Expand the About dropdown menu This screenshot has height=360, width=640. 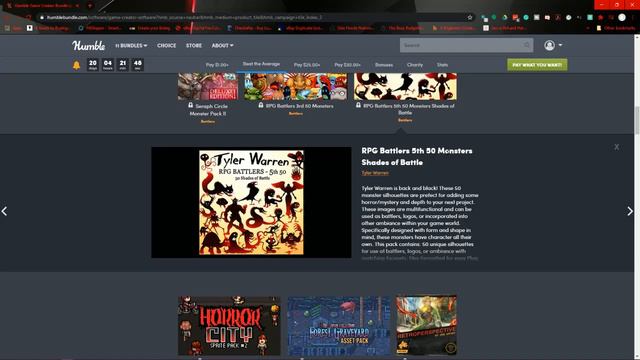[x=222, y=45]
